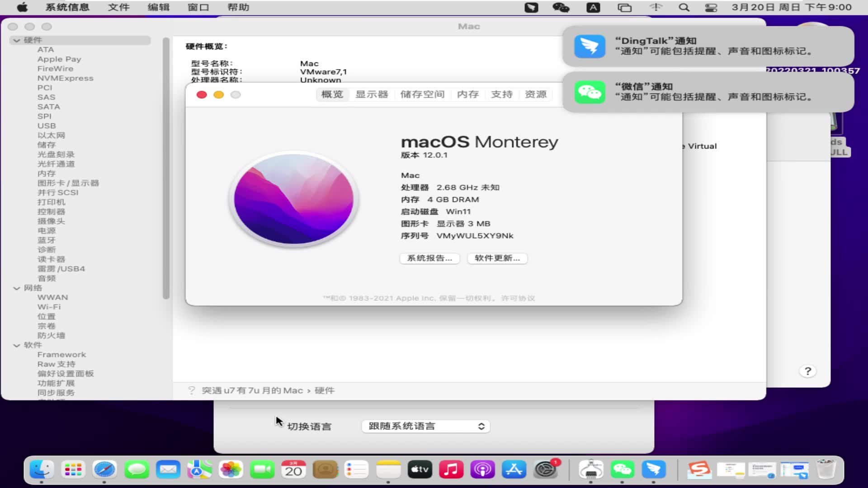Select Apple Pay in the sidebar

point(59,59)
